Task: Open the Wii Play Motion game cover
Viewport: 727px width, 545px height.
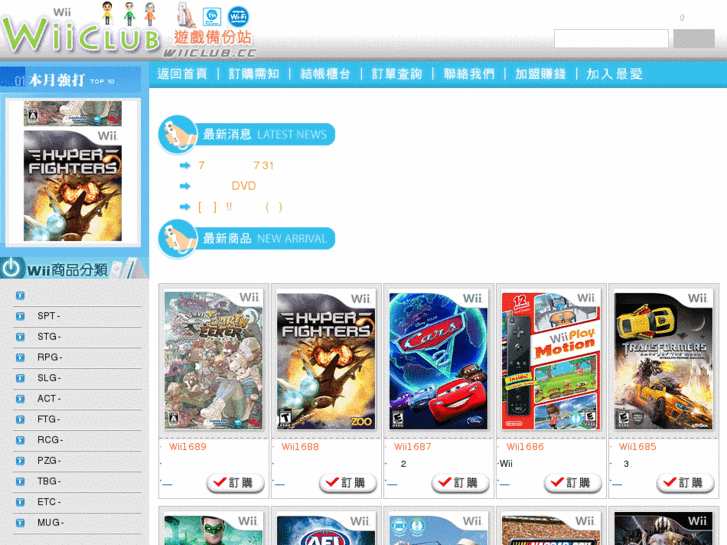Action: [551, 360]
